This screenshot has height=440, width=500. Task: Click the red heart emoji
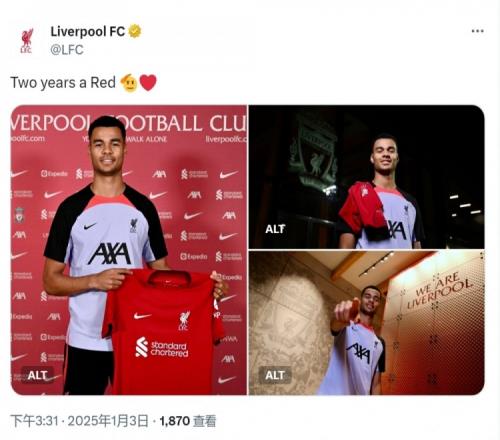point(148,83)
